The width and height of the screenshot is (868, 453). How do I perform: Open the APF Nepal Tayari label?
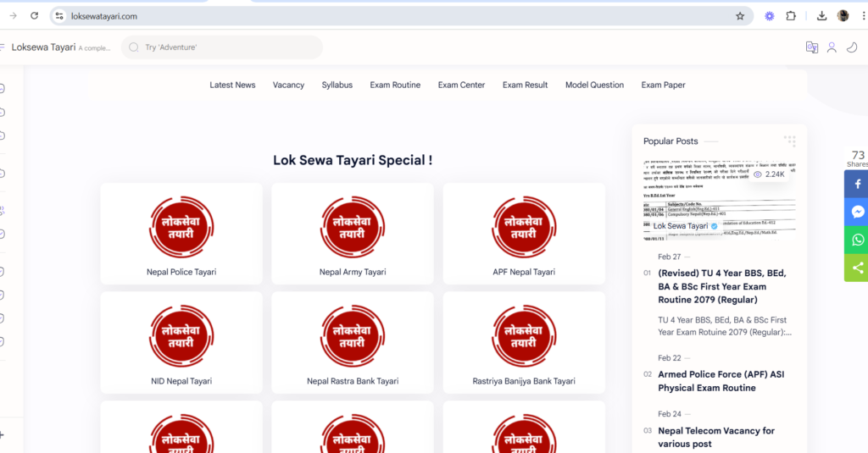tap(524, 272)
